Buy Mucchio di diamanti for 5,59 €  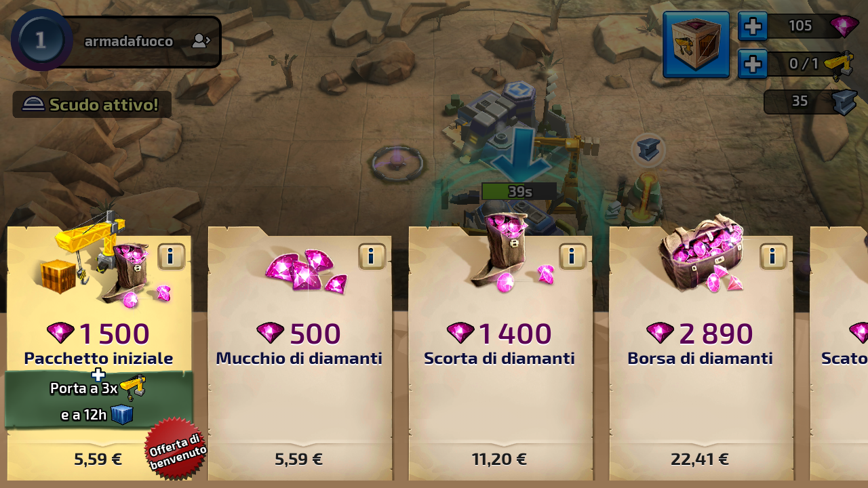[x=298, y=459]
